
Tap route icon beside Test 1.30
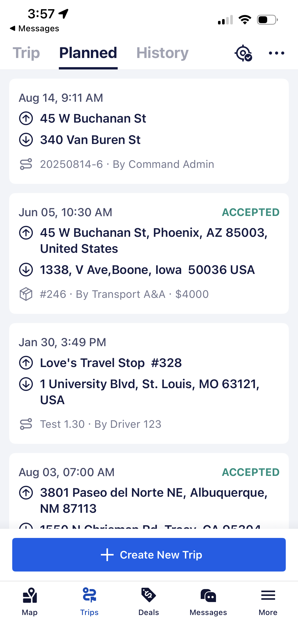(26, 424)
